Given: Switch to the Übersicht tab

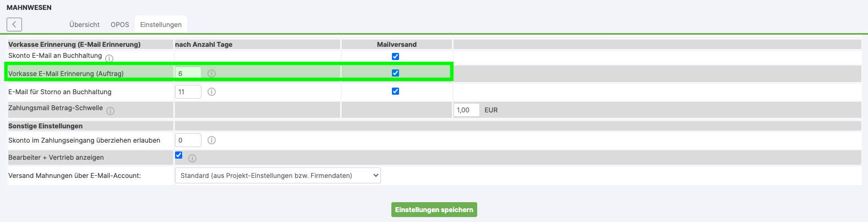Looking at the screenshot, I should [84, 25].
